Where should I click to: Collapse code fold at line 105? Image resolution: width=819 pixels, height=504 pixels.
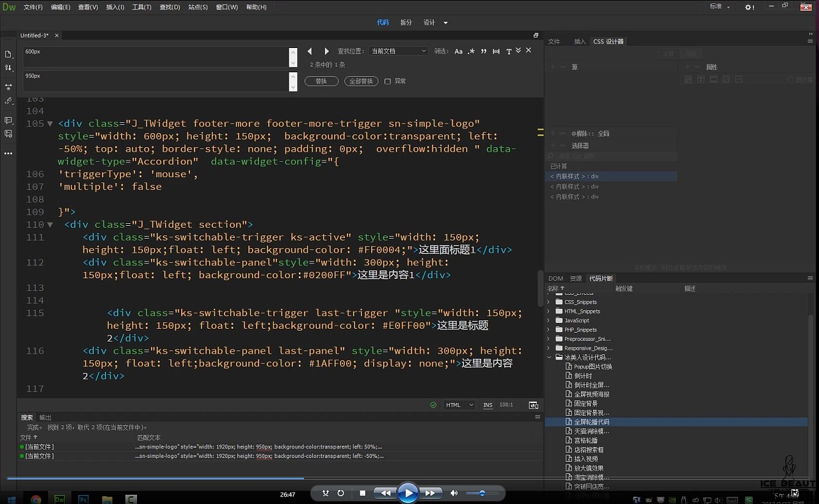[x=50, y=123]
